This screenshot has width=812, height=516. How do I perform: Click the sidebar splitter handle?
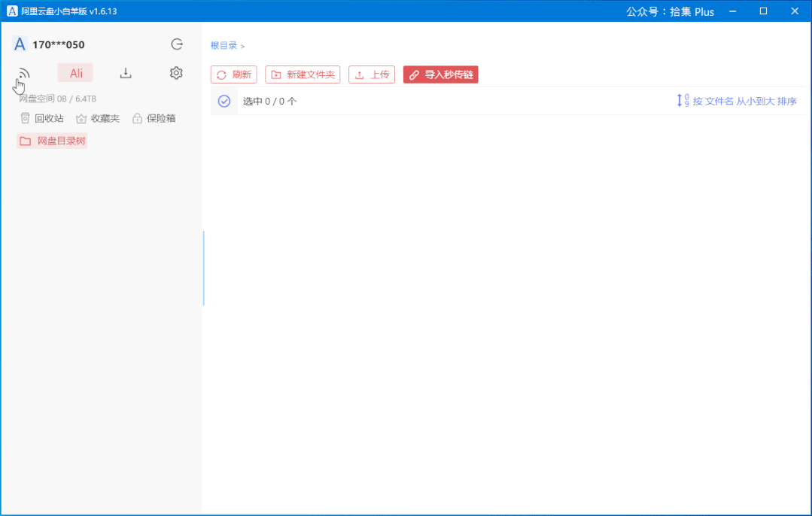tap(203, 268)
